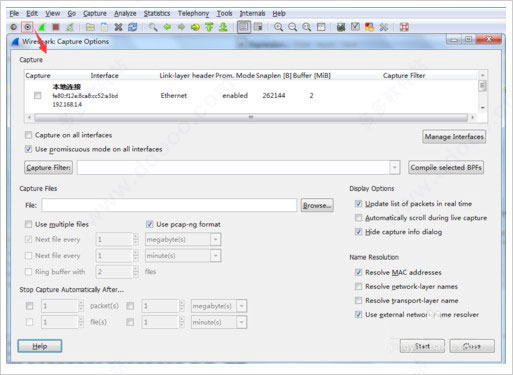Screen dimensions: 513x375
Task: Click the interface list horizontal scrollbar
Action: [x=251, y=117]
